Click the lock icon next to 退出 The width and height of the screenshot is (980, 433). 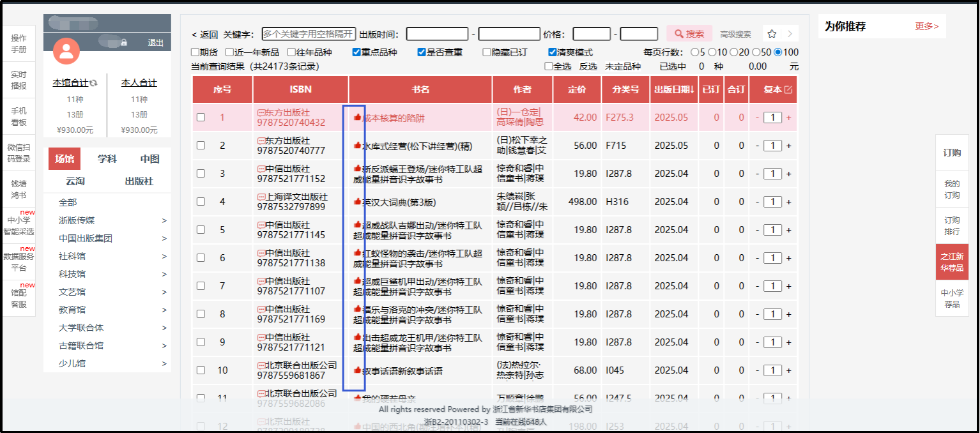[124, 43]
